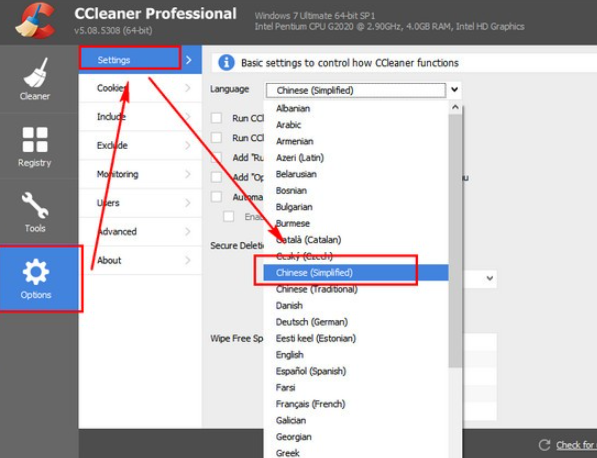Viewport: 597px width, 458px height.
Task: Open the Monitoring settings tab
Action: click(x=140, y=174)
